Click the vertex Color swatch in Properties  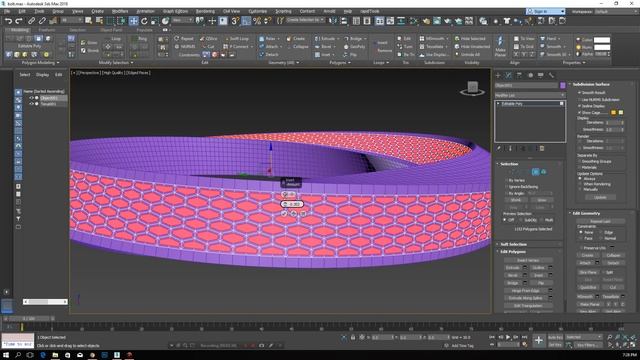coord(602,40)
